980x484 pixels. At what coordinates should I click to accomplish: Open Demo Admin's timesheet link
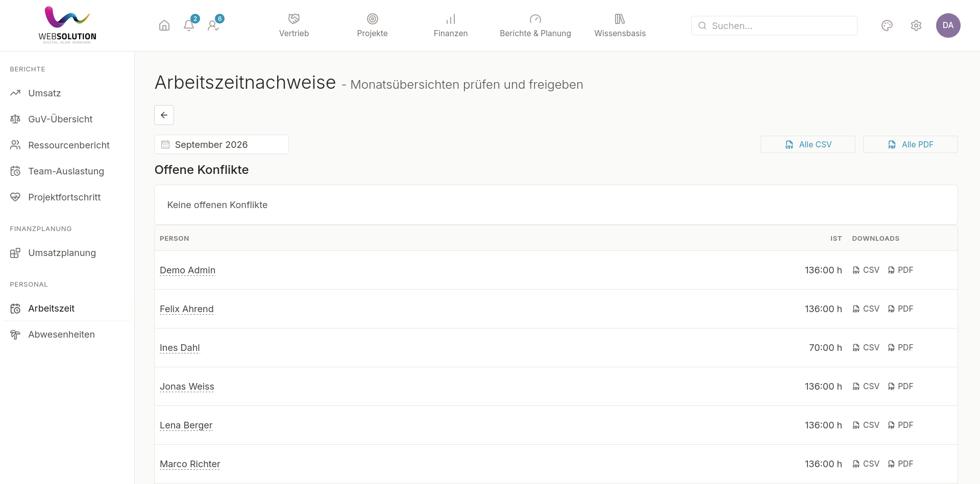coord(187,270)
